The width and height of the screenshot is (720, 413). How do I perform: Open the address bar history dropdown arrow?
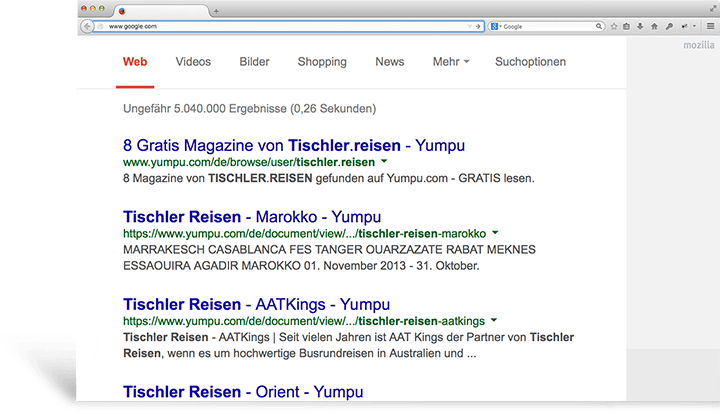[x=469, y=26]
